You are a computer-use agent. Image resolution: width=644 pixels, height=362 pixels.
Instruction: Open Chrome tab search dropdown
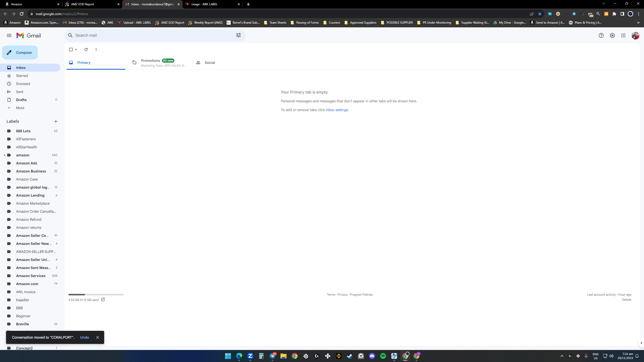(x=603, y=4)
